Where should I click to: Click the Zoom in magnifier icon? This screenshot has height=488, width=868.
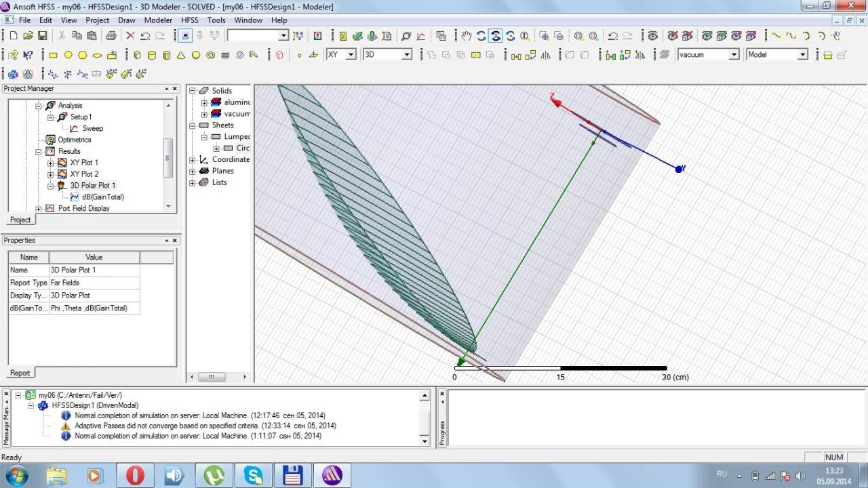pyautogui.click(x=578, y=36)
